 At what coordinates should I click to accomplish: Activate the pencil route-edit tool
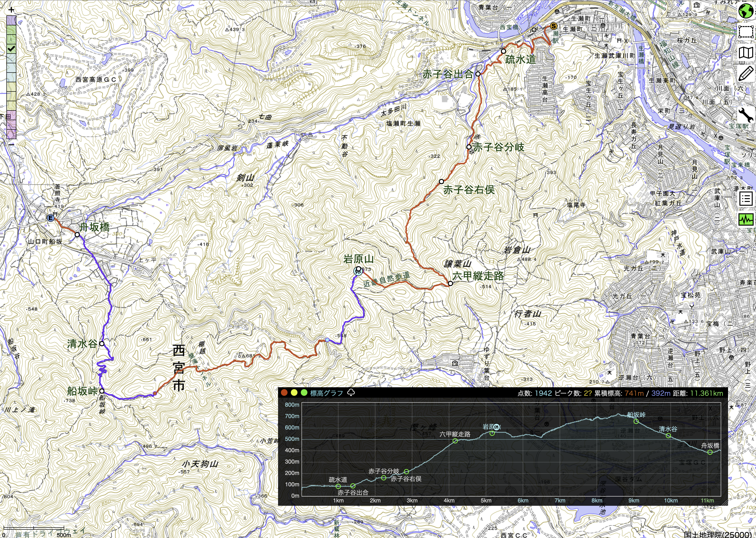[746, 73]
